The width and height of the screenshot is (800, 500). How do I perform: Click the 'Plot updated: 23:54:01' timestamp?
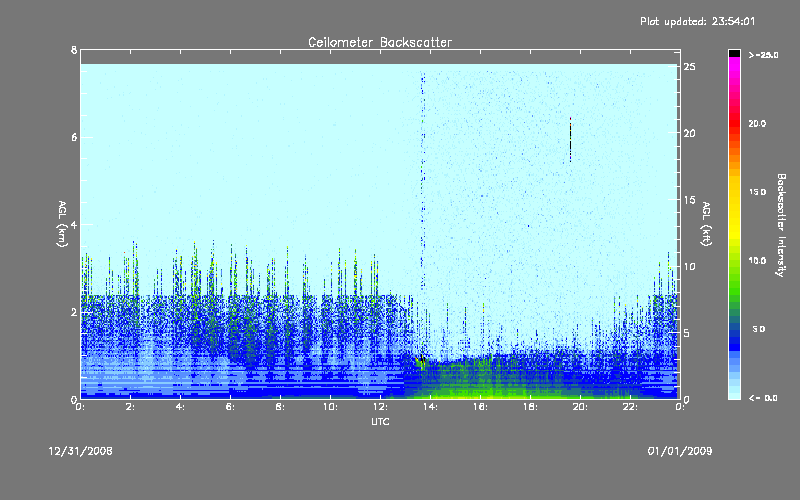tap(697, 21)
